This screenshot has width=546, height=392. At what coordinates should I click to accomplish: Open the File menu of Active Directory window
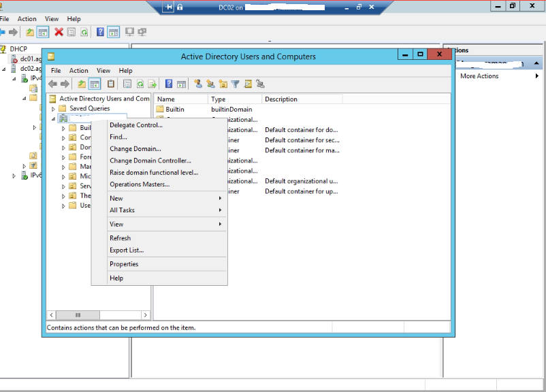(56, 71)
